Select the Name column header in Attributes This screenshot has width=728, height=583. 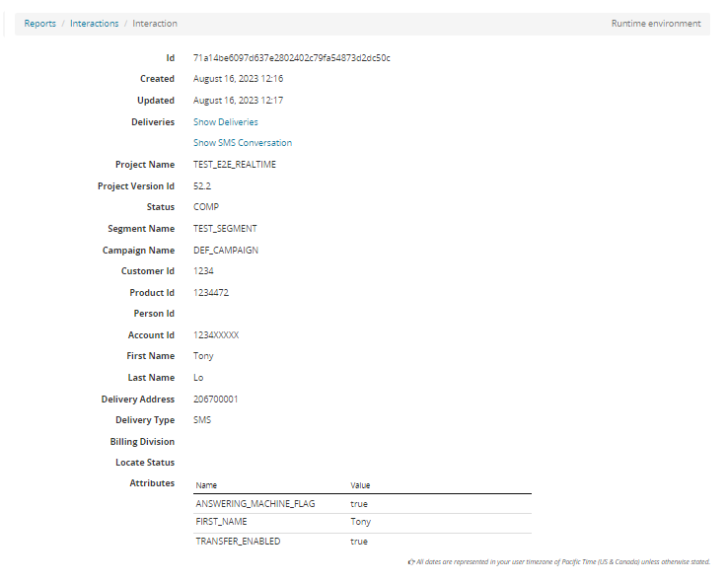206,485
